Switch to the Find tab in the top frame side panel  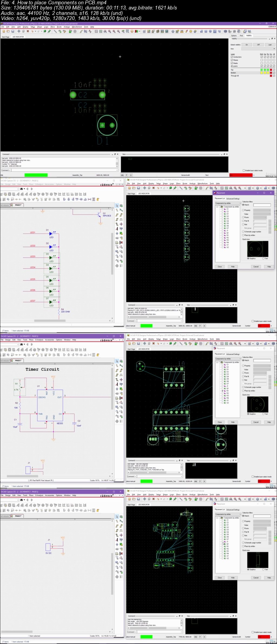tap(241, 35)
